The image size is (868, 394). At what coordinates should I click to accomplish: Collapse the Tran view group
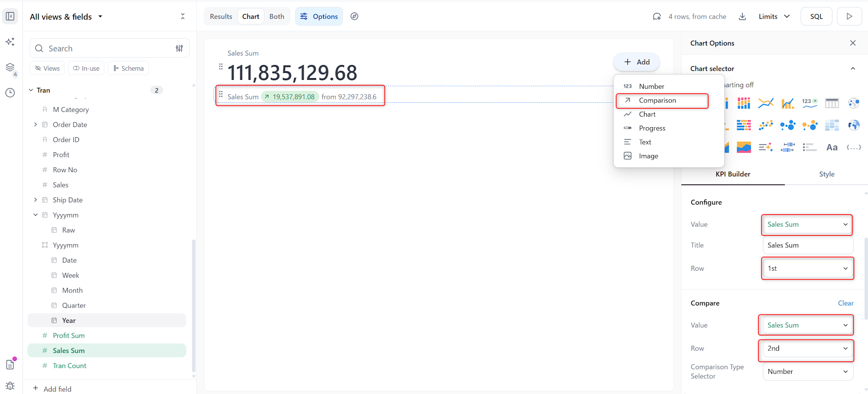point(31,90)
